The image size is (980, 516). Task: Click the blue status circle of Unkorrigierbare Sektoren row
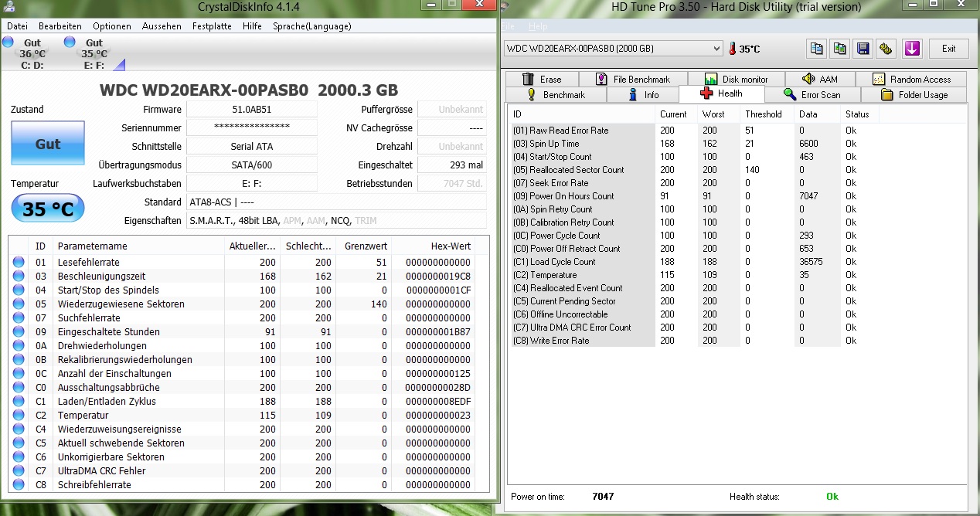(19, 457)
